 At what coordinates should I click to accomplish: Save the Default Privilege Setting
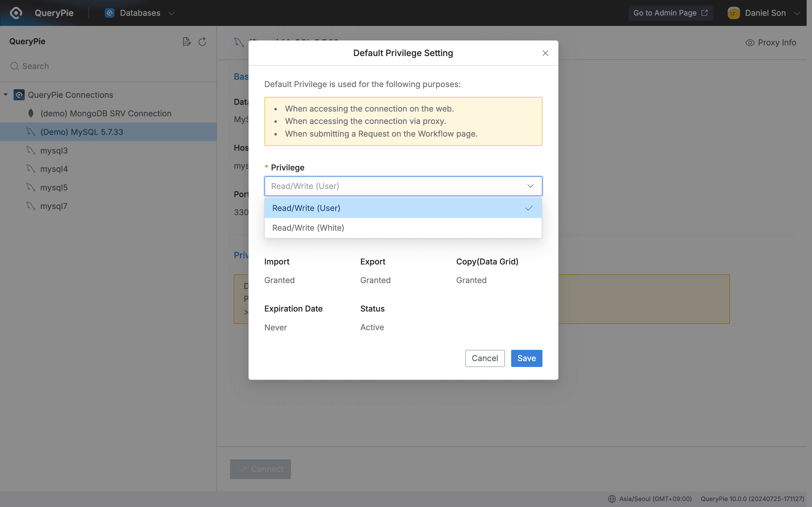[526, 358]
